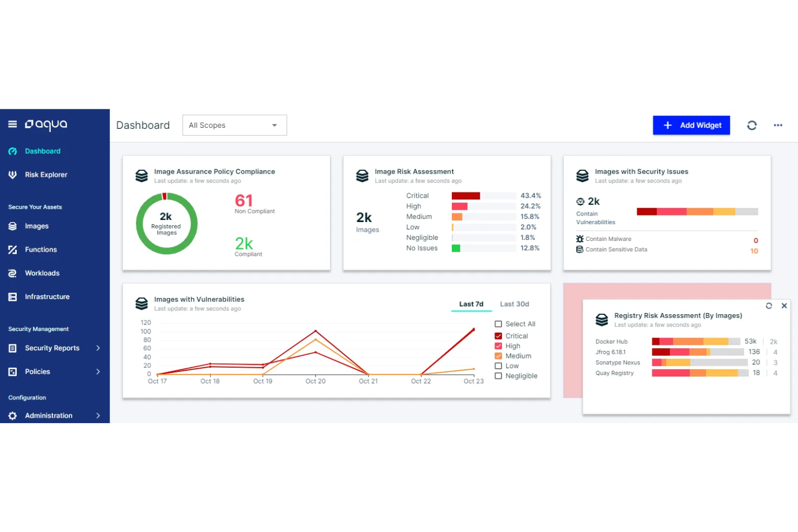Select the Infrastructure sidebar item

47,296
